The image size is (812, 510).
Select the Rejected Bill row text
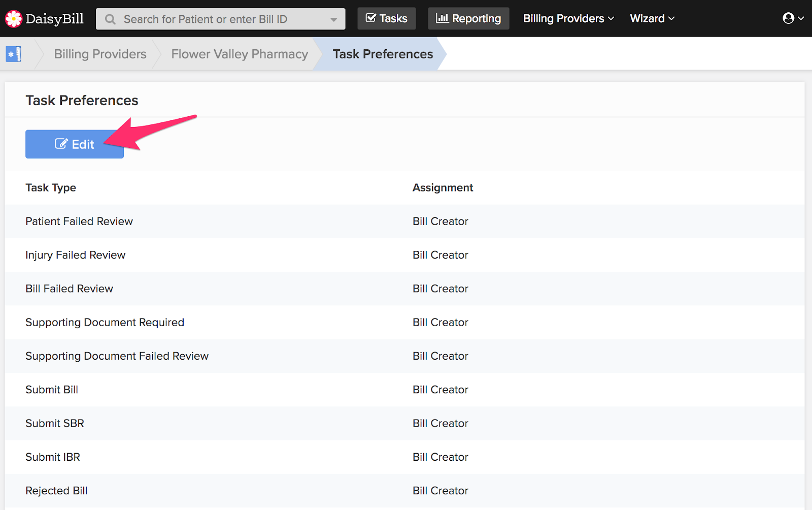[57, 491]
